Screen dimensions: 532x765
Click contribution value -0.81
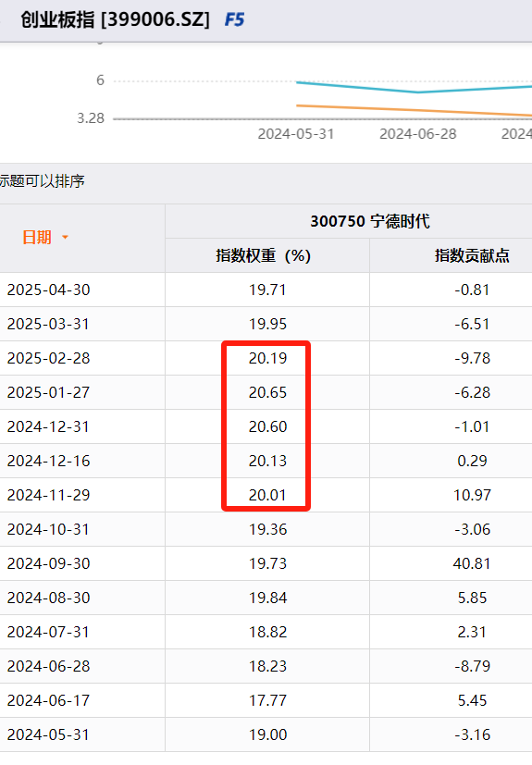pyautogui.click(x=472, y=290)
